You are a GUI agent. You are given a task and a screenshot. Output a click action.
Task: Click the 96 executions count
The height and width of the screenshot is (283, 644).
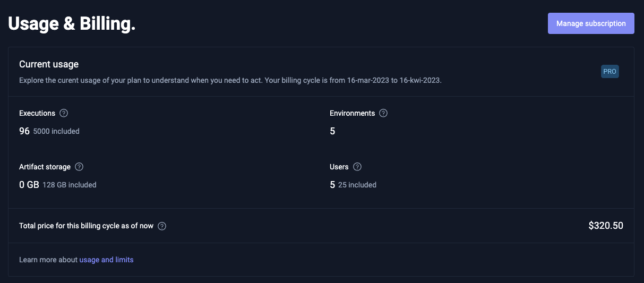point(24,131)
